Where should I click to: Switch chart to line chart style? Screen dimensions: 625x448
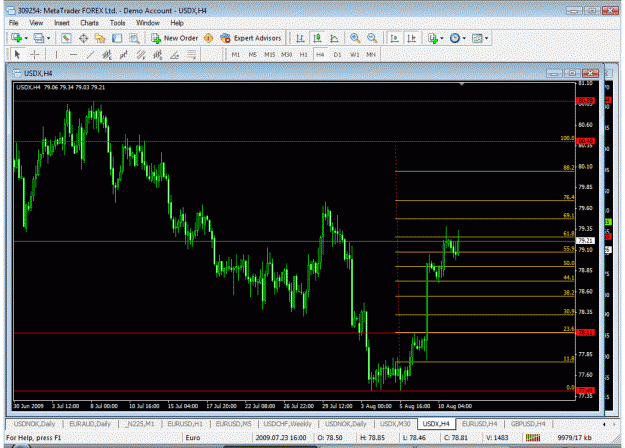coord(334,38)
